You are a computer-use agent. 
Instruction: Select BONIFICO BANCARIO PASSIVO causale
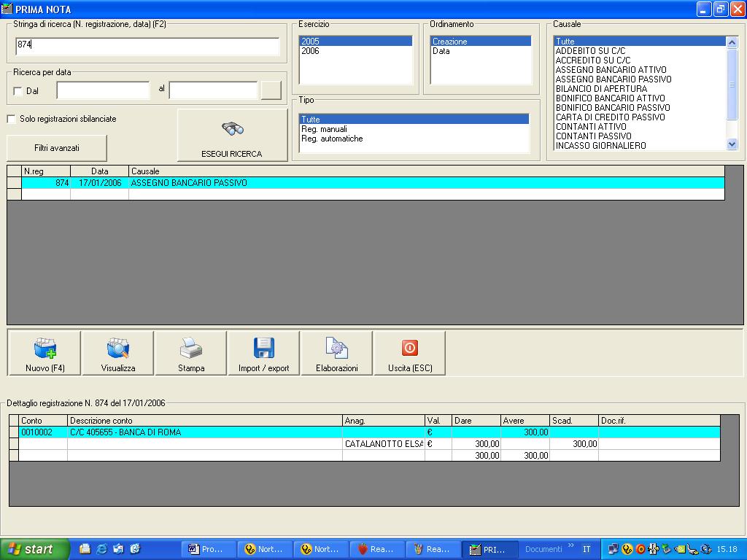tap(640, 108)
